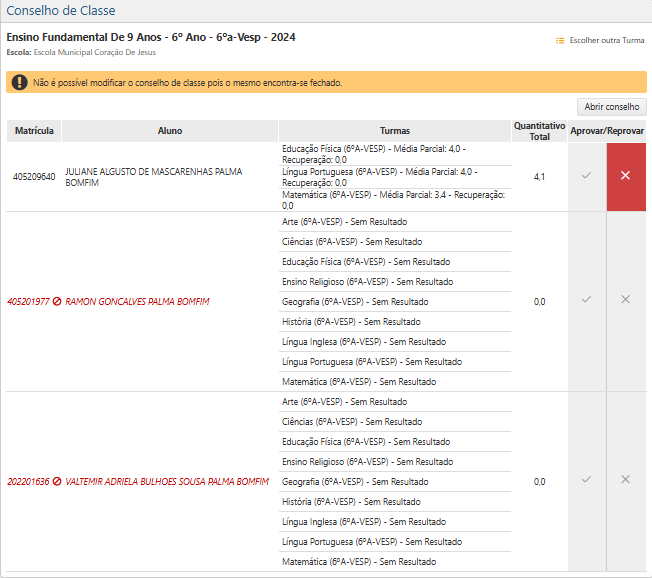652x578 pixels.
Task: Click the Matrícula column header
Action: coord(34,131)
